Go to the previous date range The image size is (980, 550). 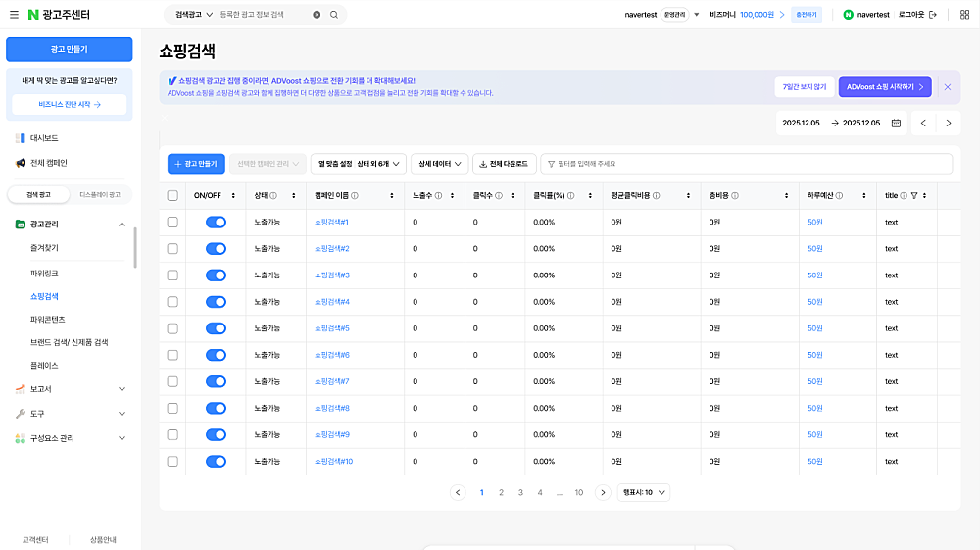point(923,124)
